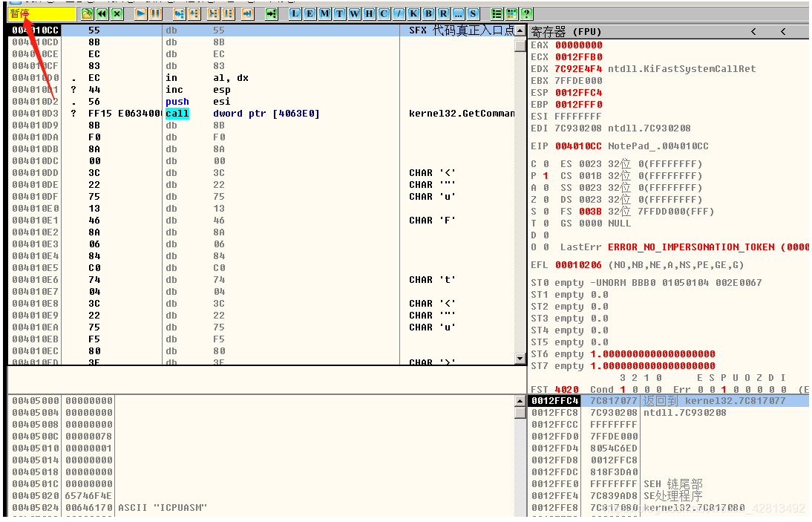Viewport: 812px width, 522px height.
Task: Click first left arrow in registers header
Action: (753, 32)
